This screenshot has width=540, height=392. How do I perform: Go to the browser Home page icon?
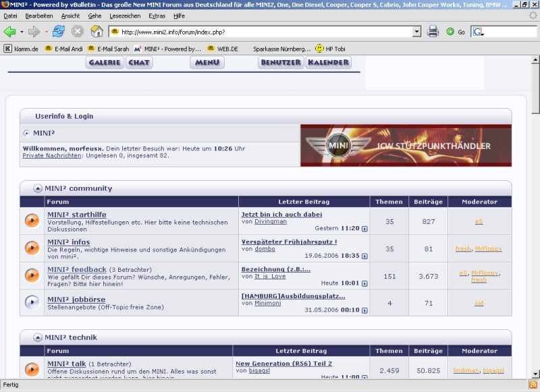tap(97, 32)
